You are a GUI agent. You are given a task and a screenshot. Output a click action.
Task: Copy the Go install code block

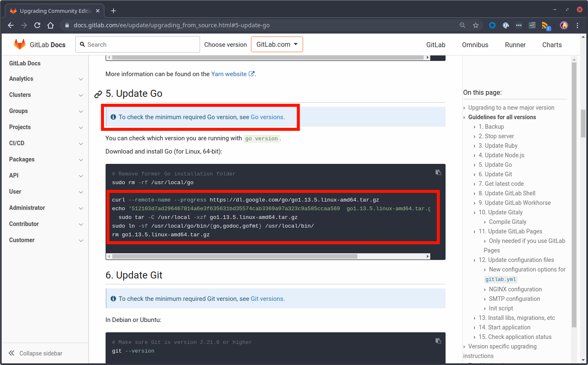pyautogui.click(x=438, y=173)
